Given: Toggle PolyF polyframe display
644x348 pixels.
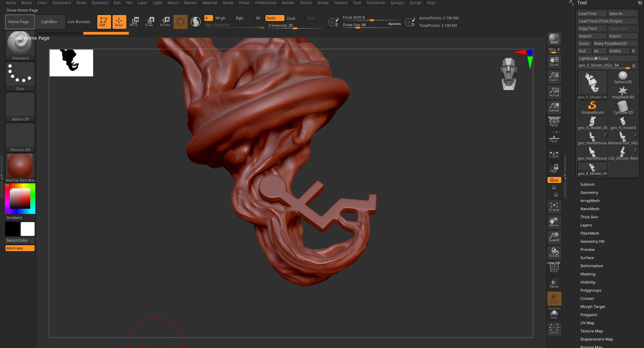Looking at the screenshot, I should coord(554,268).
